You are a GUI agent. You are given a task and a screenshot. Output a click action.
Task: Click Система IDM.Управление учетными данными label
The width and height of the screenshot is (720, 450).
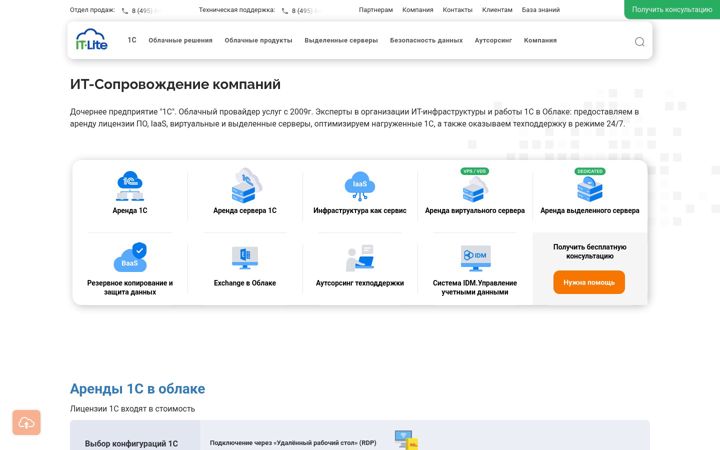pos(475,287)
